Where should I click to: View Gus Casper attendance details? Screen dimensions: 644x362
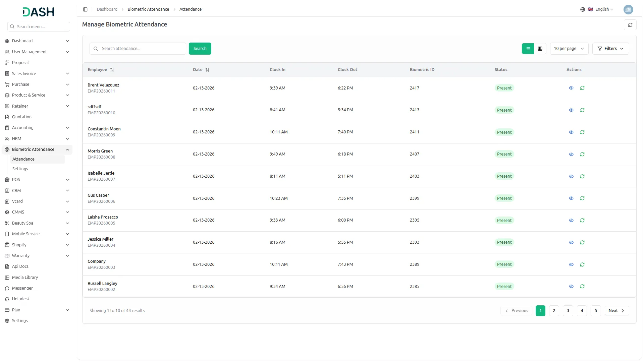[x=571, y=198]
